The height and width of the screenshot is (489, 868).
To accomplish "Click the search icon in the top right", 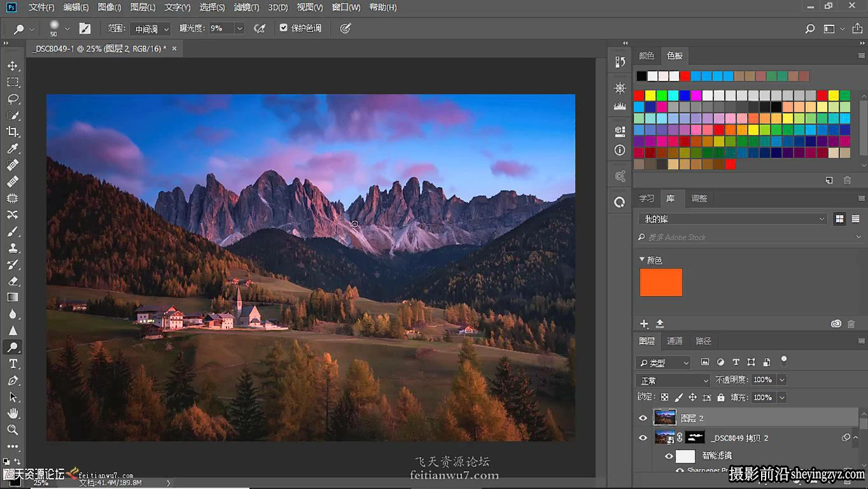I will tap(810, 29).
